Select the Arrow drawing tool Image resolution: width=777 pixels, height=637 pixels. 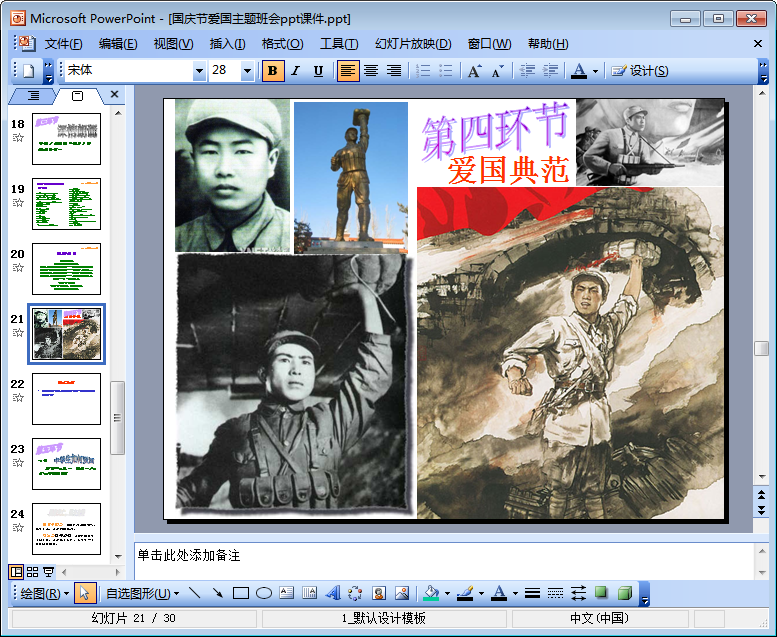217,593
